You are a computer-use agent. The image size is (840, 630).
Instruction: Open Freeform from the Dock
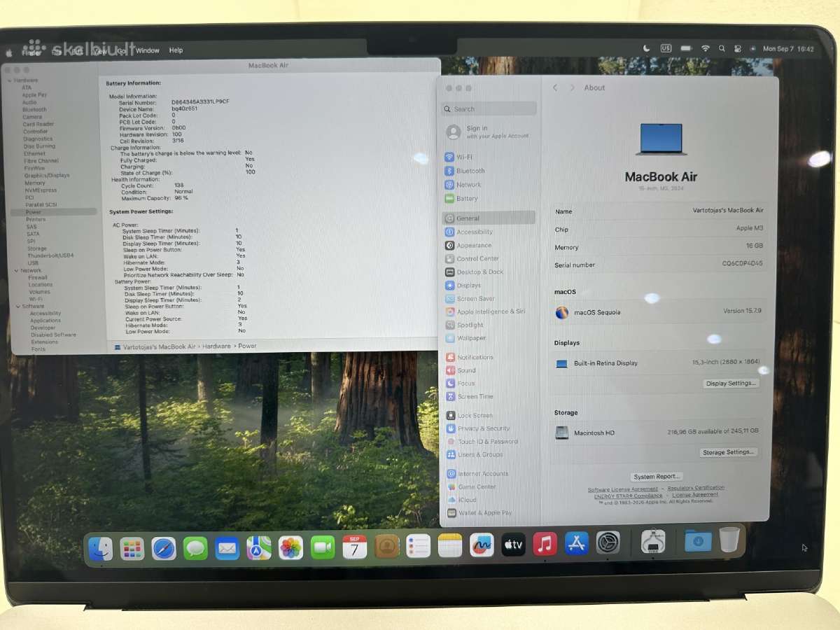481,545
